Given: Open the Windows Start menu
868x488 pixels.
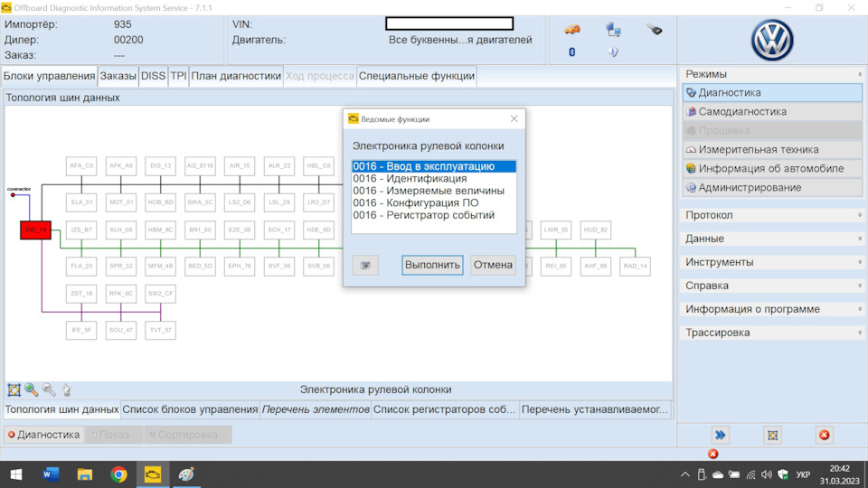Looking at the screenshot, I should 16,474.
